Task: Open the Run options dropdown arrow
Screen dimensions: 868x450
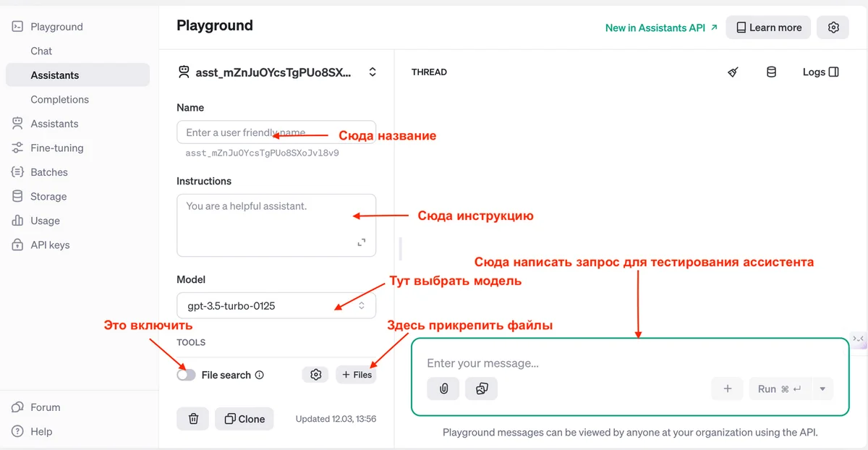Action: 822,389
